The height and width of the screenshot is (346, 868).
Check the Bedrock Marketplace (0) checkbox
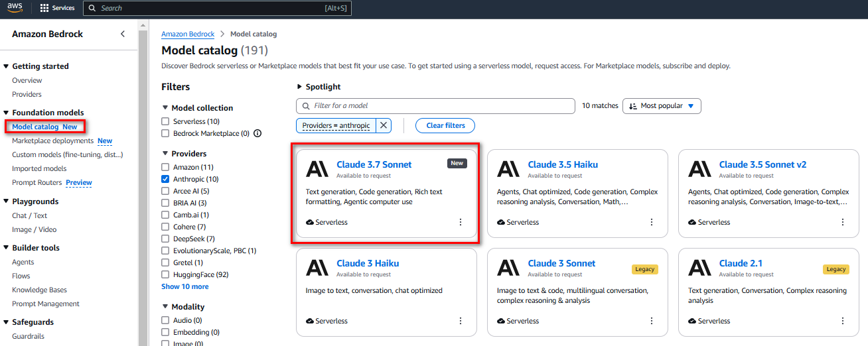165,133
